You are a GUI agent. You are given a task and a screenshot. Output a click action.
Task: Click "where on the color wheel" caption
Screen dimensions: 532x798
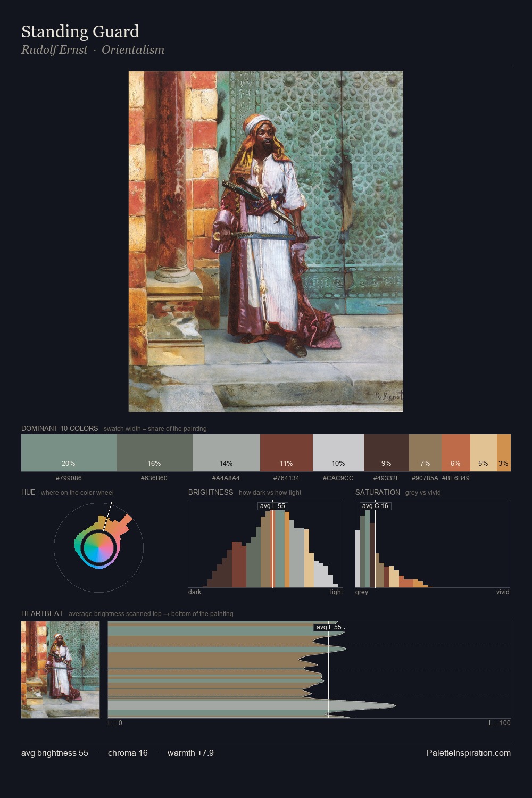click(77, 493)
